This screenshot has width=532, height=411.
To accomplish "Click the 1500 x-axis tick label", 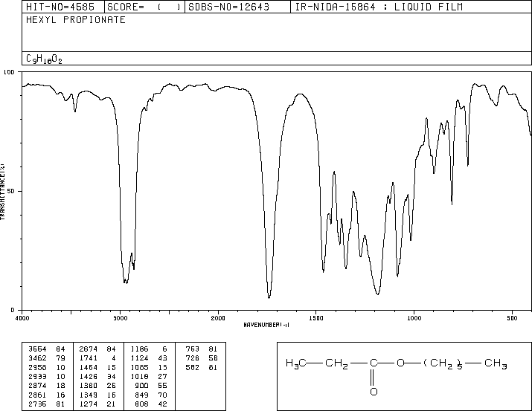I will click(316, 318).
